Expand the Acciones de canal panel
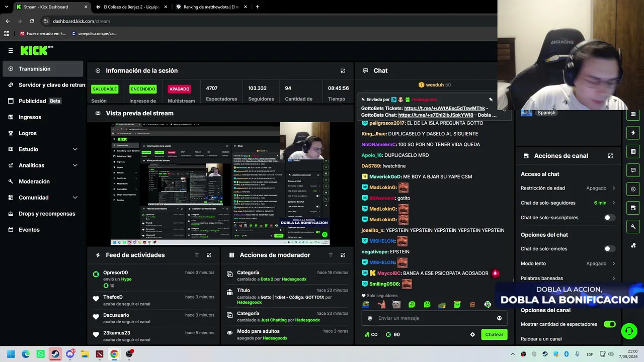Viewport: 644px width, 362px height. click(x=610, y=156)
